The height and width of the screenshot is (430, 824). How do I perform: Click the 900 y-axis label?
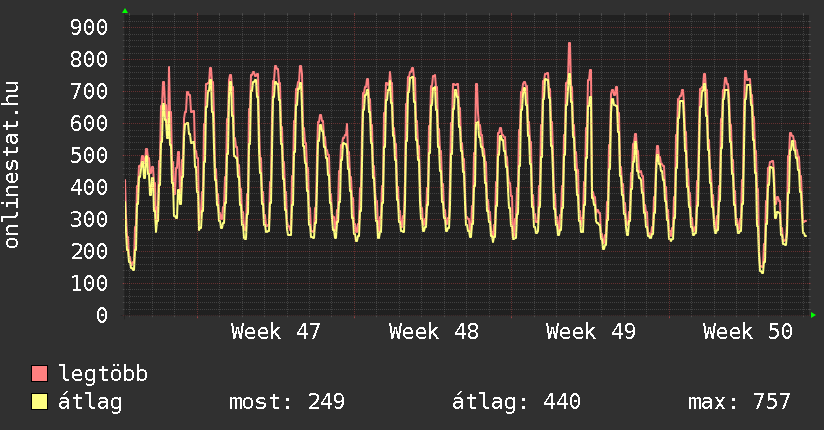tap(88, 27)
